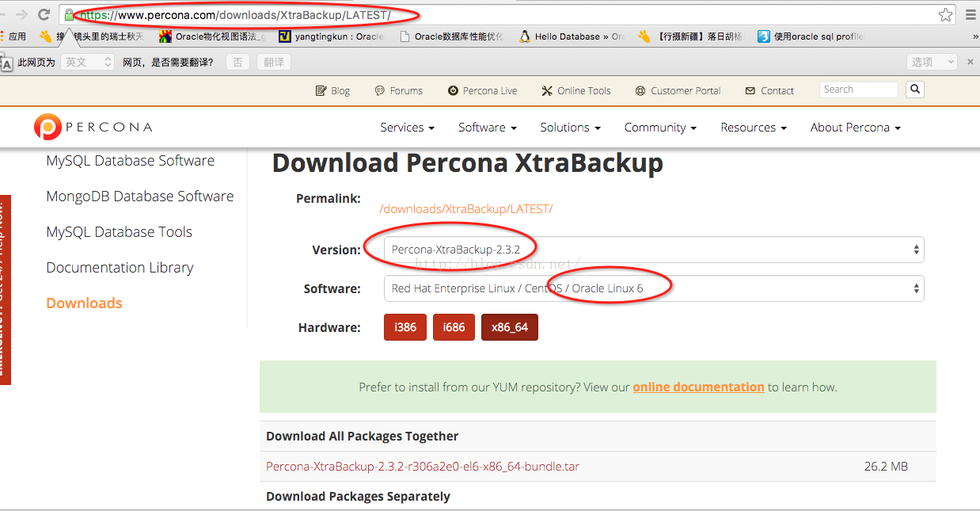Viewport: 980px width, 511px height.
Task: Select i386 hardware button
Action: pyautogui.click(x=405, y=327)
